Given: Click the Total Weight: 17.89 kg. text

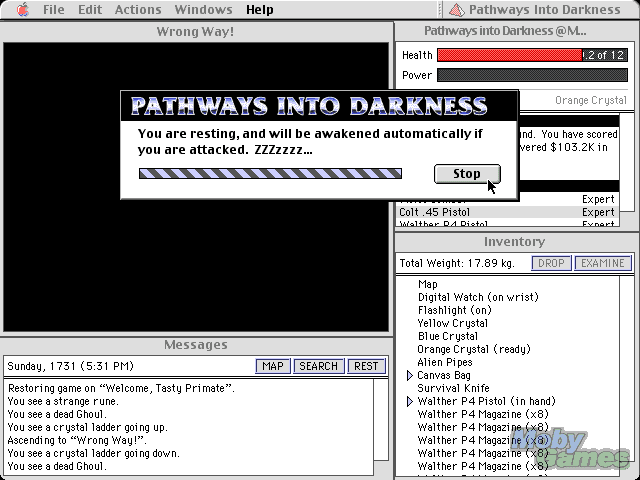Looking at the screenshot, I should pyautogui.click(x=457, y=263).
